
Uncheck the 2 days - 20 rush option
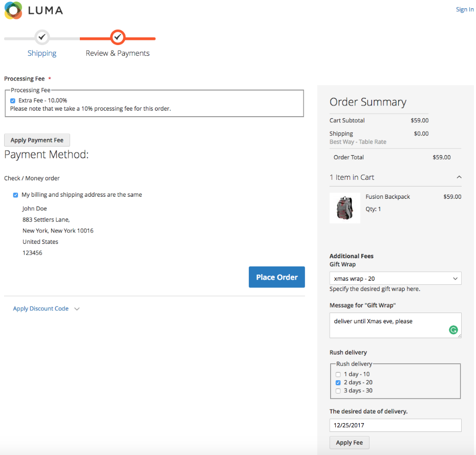(x=338, y=383)
